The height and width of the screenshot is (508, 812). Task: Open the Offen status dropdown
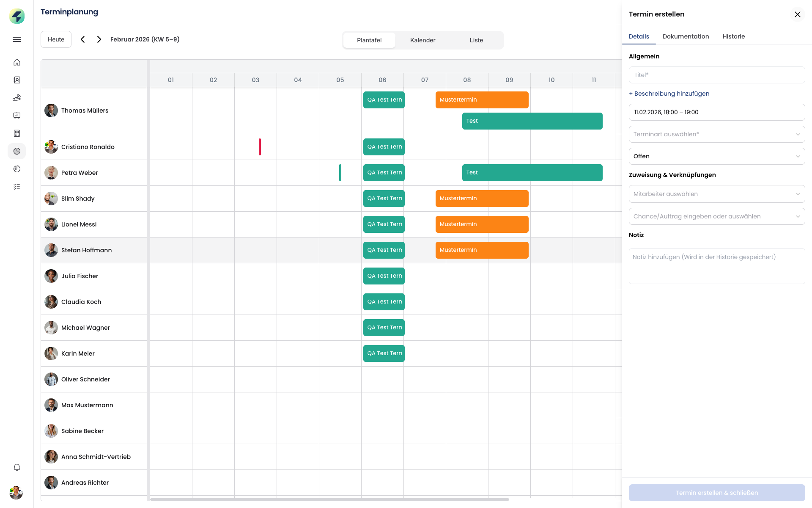point(716,156)
